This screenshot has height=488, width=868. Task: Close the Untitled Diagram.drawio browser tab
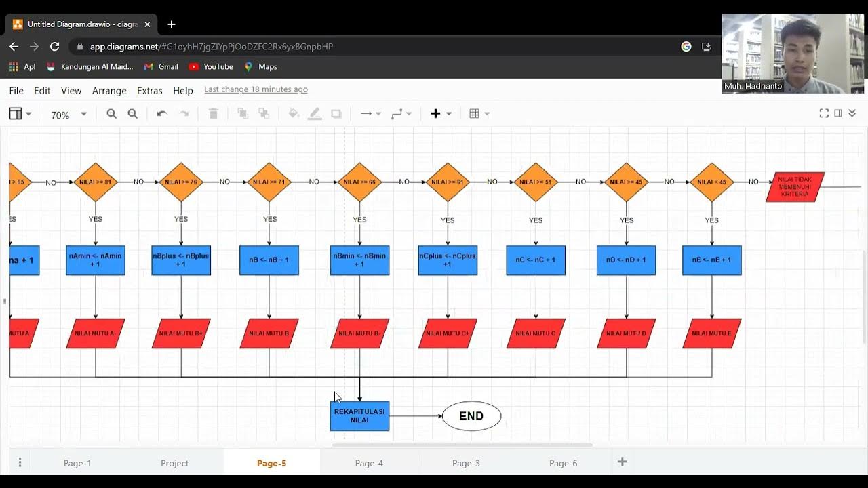147,24
